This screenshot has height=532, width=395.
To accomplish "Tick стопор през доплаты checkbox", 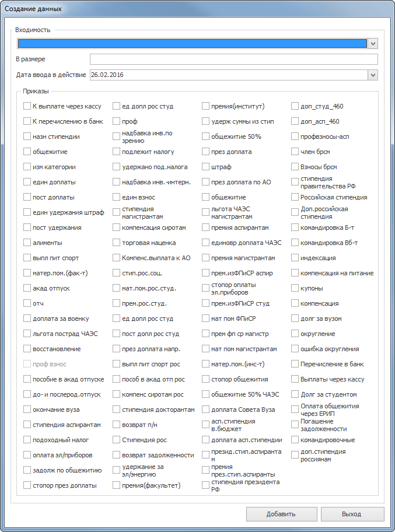I will click(x=27, y=485).
